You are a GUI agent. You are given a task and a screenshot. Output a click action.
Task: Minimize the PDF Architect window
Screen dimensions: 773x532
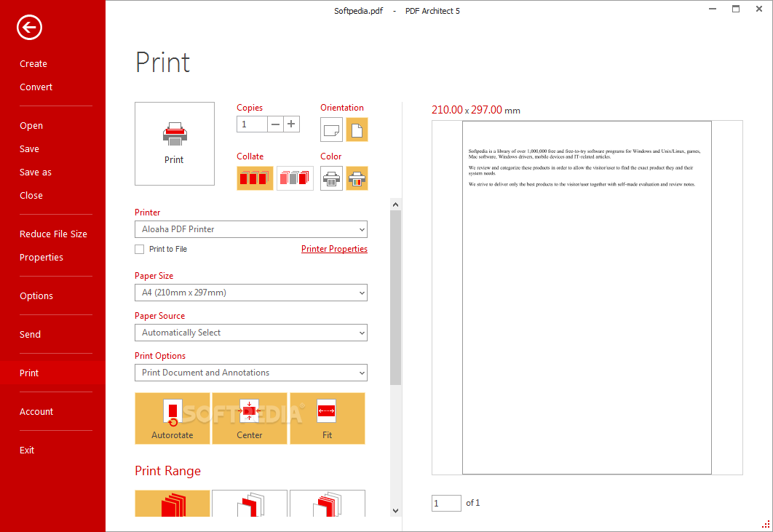point(713,9)
